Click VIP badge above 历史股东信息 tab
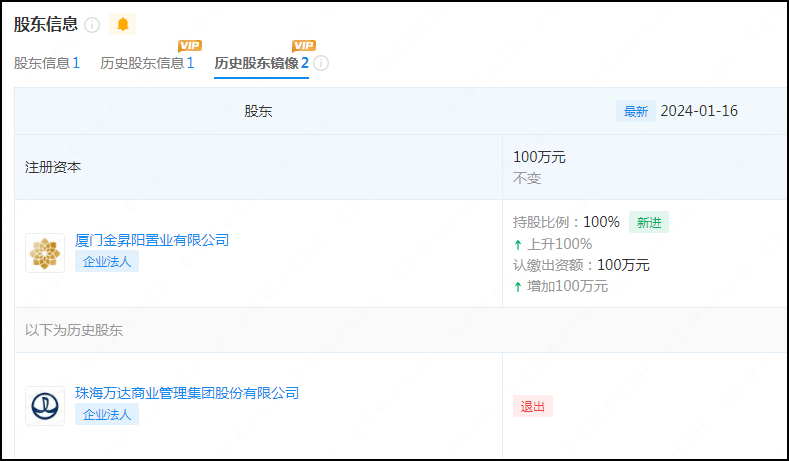789x461 pixels. 190,46
